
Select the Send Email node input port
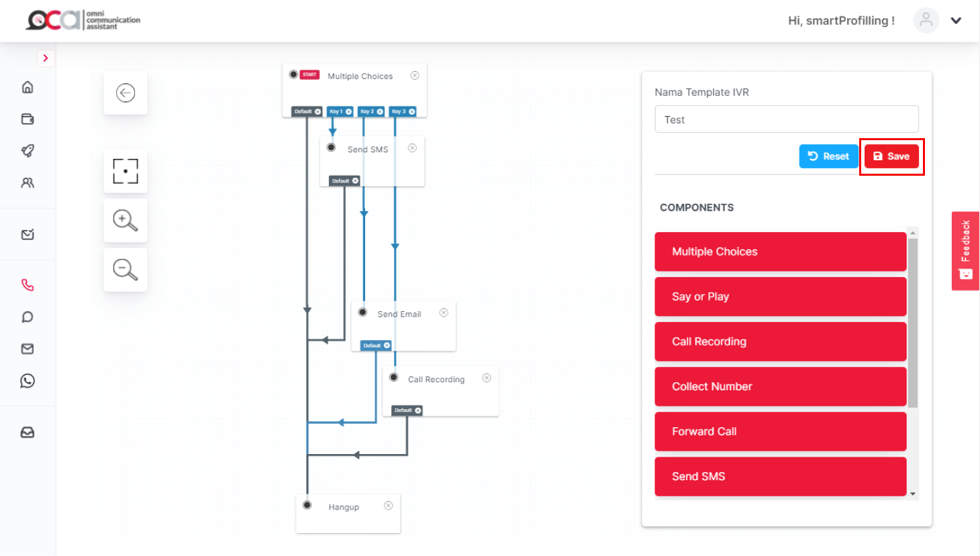[362, 313]
